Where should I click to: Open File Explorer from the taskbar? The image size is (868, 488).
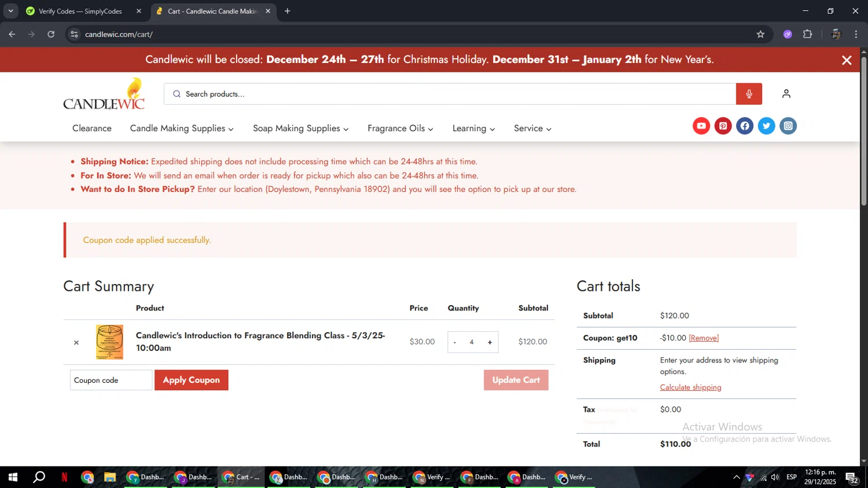click(110, 478)
